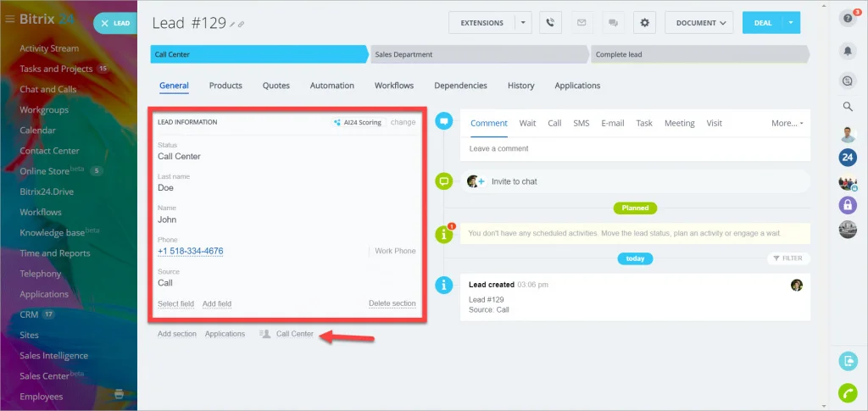Click the Add field link
Image resolution: width=868 pixels, height=411 pixels.
click(217, 303)
